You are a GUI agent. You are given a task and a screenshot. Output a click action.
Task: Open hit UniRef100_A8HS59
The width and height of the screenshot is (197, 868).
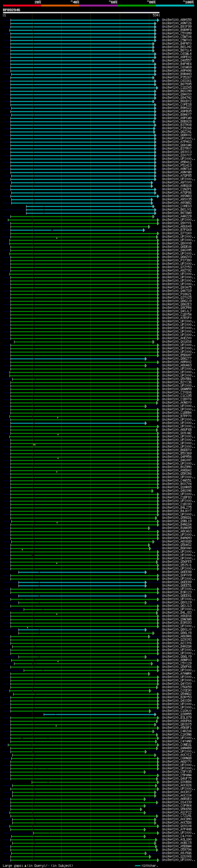[177, 20]
